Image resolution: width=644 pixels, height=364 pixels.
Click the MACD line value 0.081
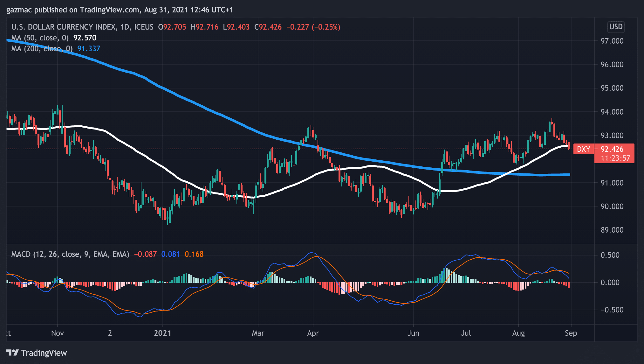pyautogui.click(x=170, y=254)
